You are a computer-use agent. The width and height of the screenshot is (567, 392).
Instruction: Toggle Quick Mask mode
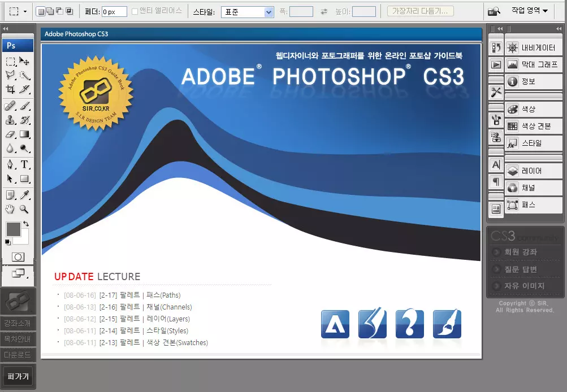tap(18, 257)
